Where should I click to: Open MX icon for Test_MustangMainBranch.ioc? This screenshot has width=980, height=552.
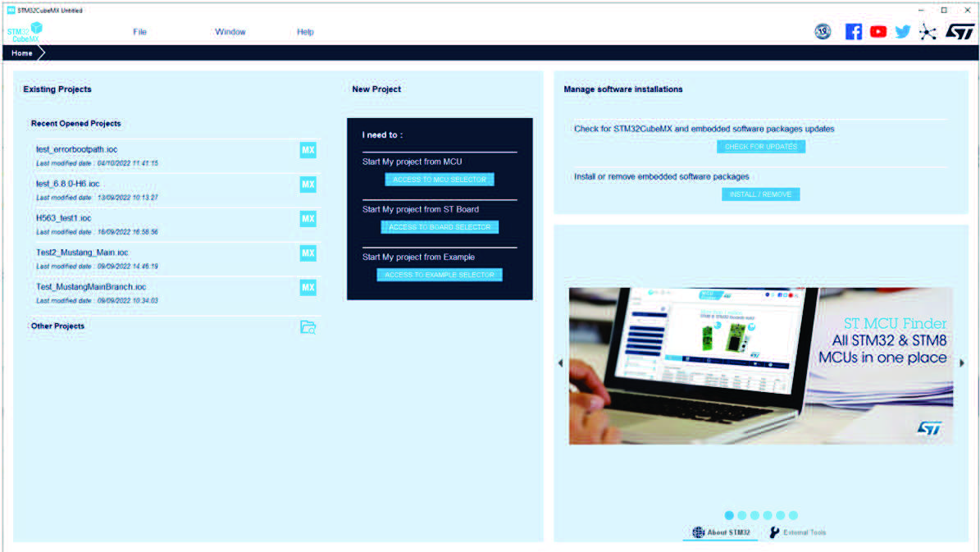[308, 288]
